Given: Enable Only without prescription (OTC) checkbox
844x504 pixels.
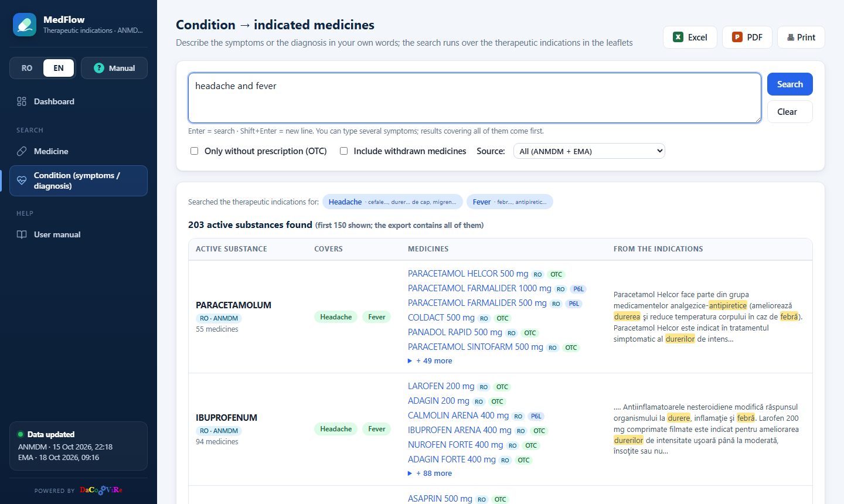Looking at the screenshot, I should (x=194, y=151).
